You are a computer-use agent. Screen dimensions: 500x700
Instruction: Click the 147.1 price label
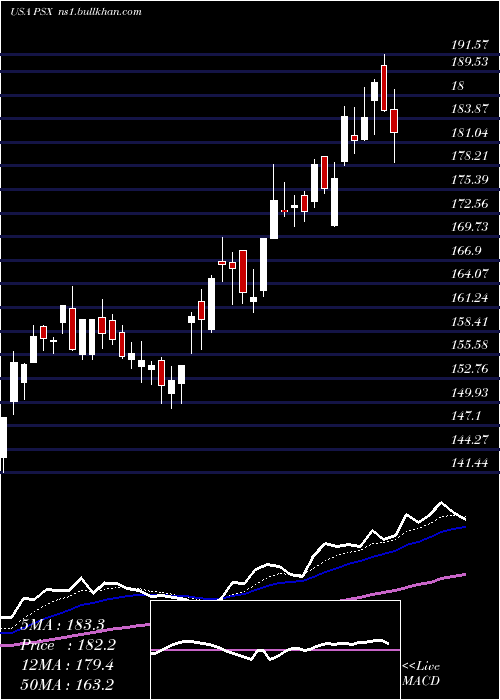pyautogui.click(x=467, y=416)
